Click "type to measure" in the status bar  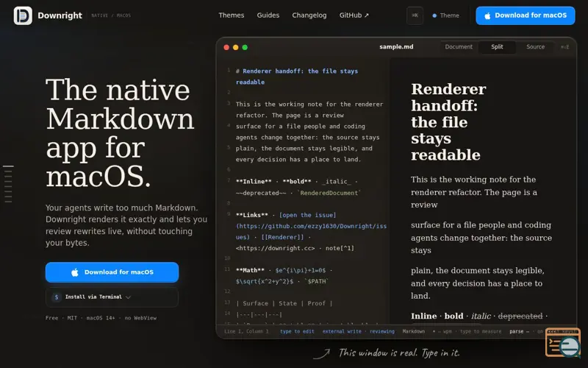(x=481, y=331)
